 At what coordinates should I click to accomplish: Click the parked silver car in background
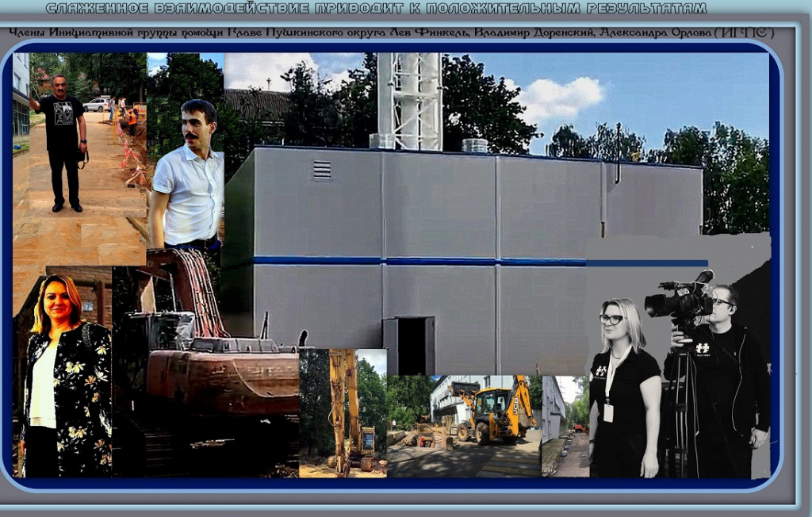[96, 105]
